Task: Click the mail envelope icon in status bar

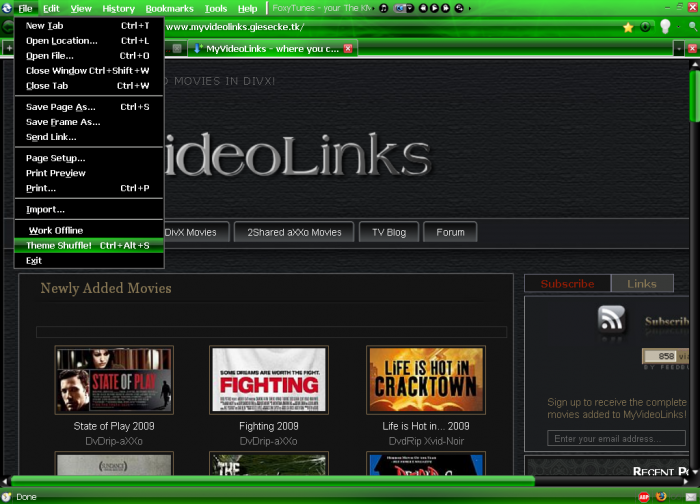Action: point(691,497)
